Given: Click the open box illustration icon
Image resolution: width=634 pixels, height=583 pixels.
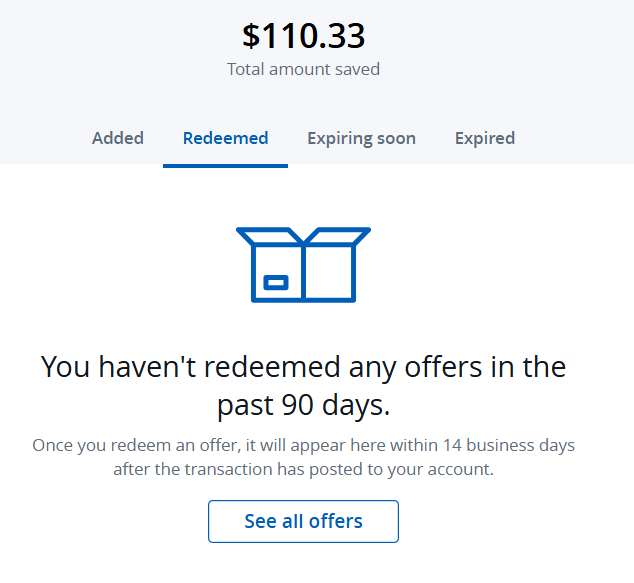Looking at the screenshot, I should [303, 264].
